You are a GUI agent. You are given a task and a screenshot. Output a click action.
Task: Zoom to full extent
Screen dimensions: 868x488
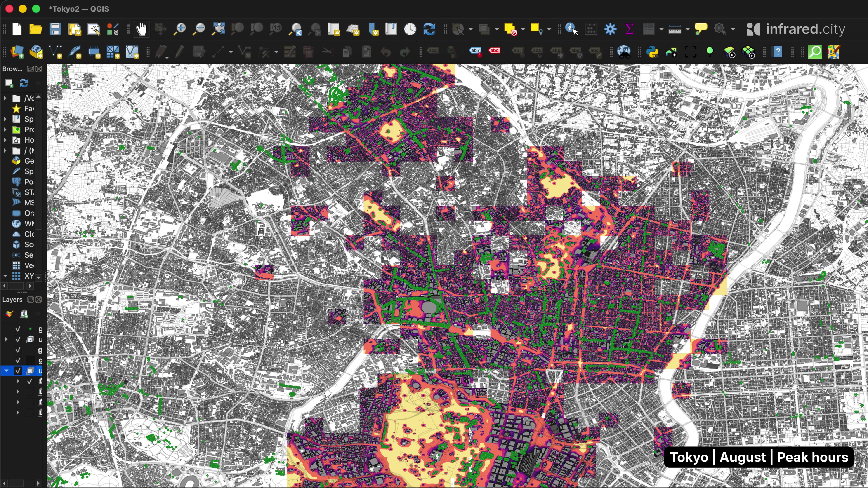(x=218, y=29)
